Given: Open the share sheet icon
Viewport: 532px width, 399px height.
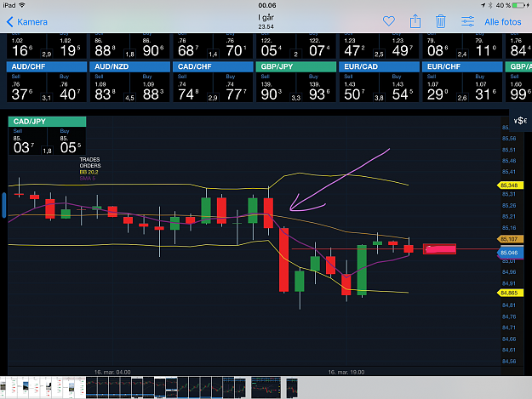Looking at the screenshot, I should point(415,21).
